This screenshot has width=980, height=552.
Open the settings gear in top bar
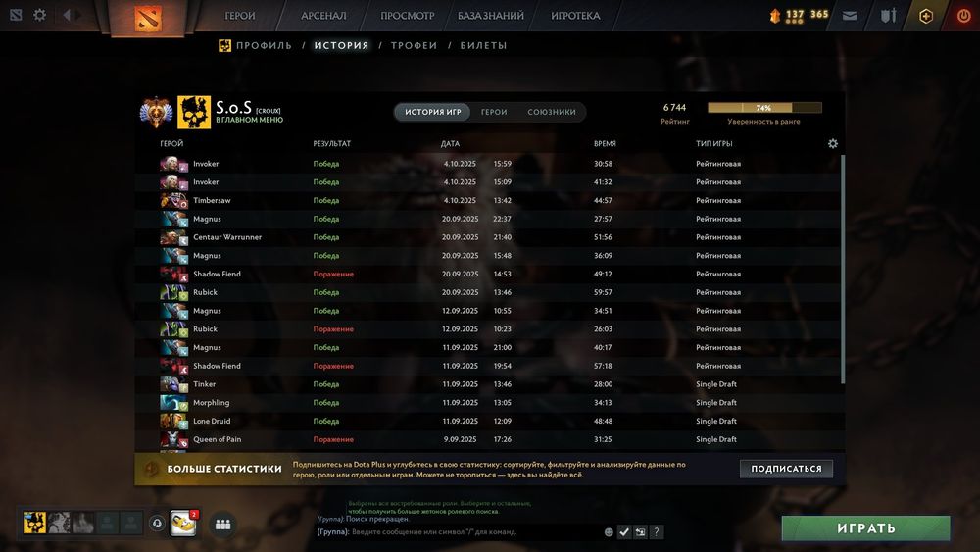tap(39, 15)
